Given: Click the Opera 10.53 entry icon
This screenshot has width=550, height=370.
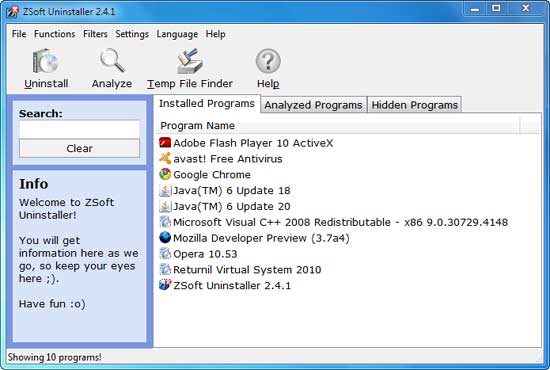Looking at the screenshot, I should (x=165, y=254).
